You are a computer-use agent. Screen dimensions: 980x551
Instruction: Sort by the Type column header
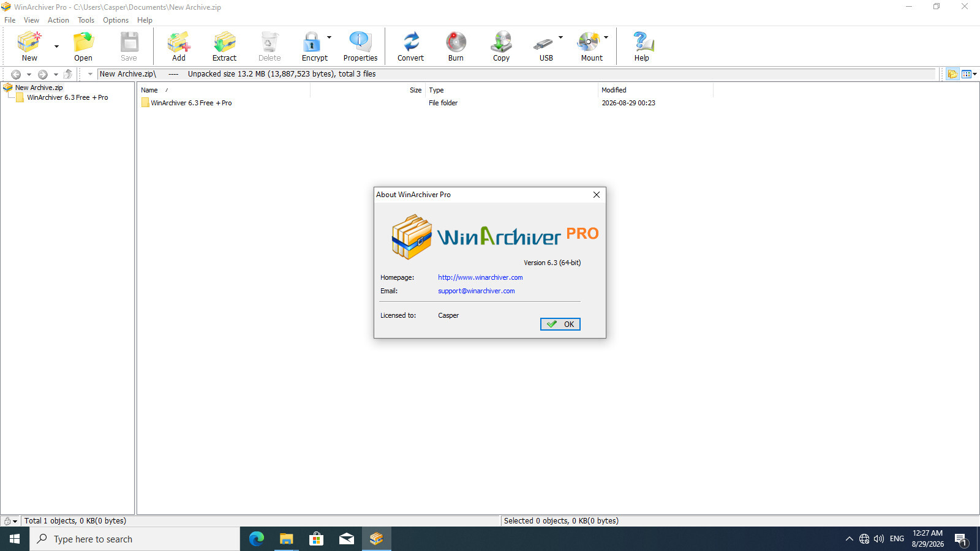pos(511,90)
